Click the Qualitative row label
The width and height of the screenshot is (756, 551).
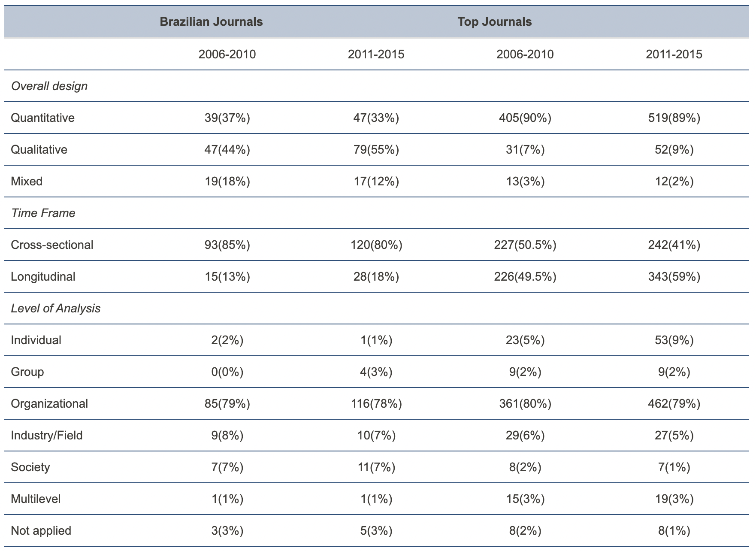coord(39,150)
